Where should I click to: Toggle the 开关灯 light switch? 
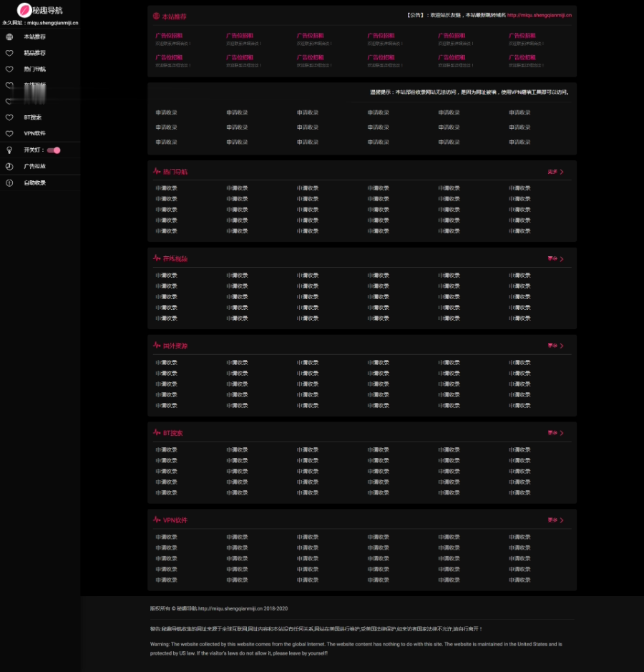click(54, 150)
